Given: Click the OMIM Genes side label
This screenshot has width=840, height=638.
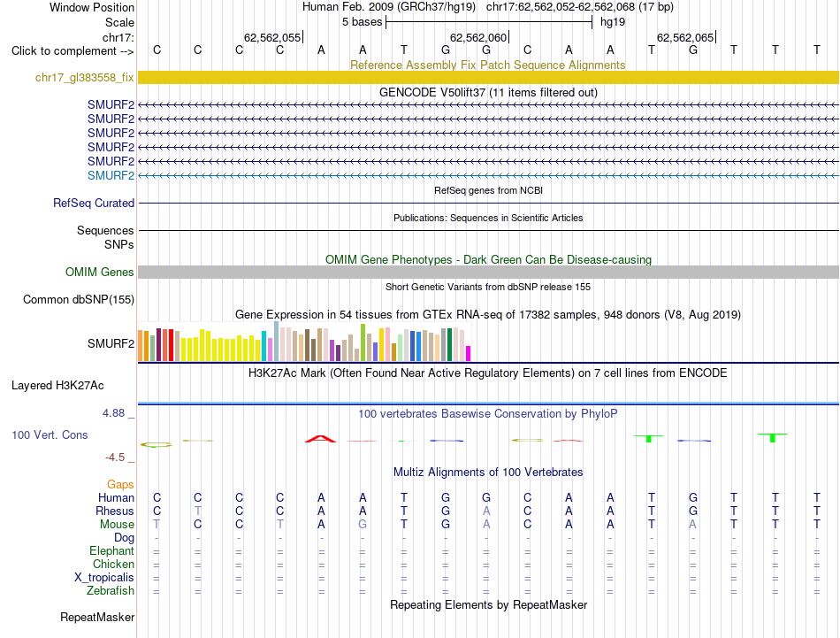Looking at the screenshot, I should 100,272.
